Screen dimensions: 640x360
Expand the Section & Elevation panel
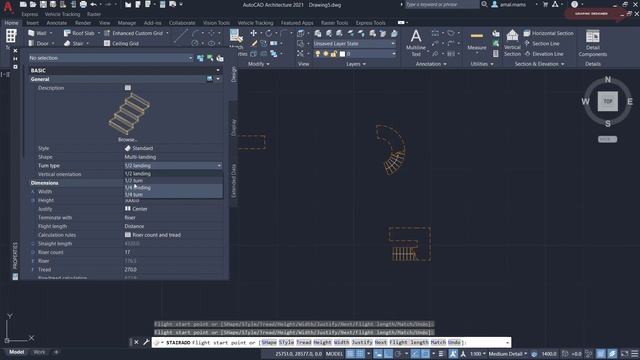pyautogui.click(x=539, y=64)
